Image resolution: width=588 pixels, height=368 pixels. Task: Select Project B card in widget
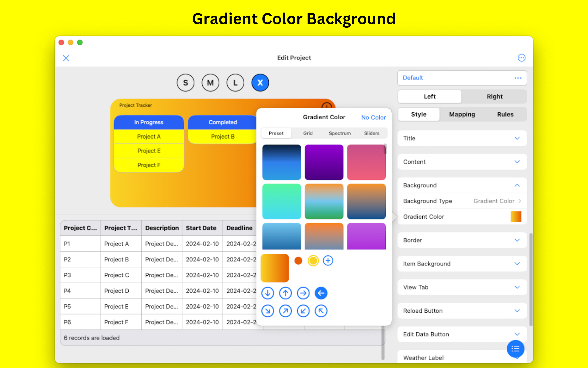click(223, 137)
